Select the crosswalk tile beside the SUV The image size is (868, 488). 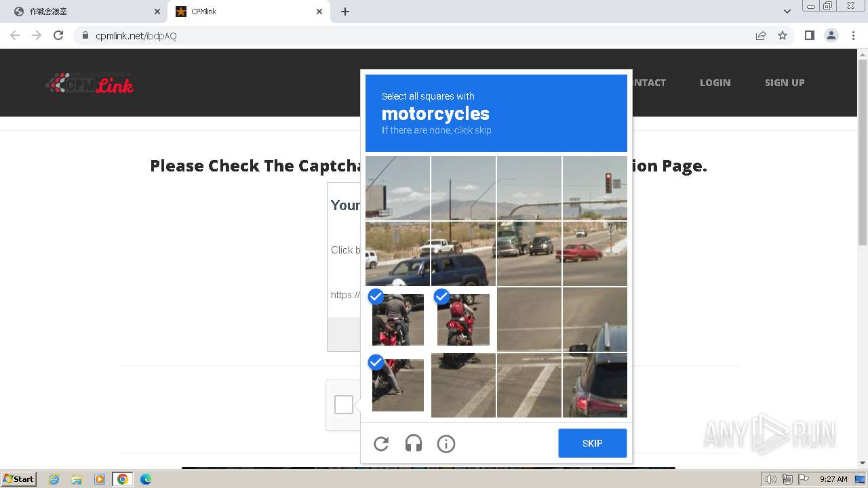pyautogui.click(x=529, y=385)
